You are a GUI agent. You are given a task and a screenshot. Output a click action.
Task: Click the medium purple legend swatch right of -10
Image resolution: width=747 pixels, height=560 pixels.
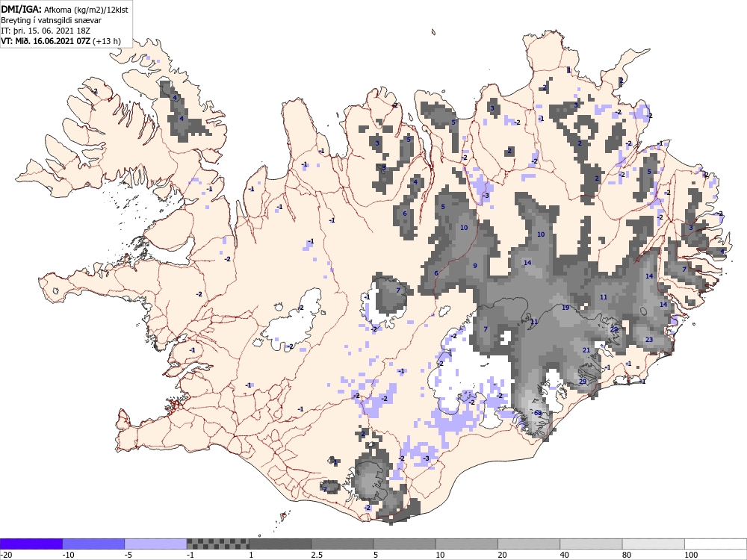click(93, 544)
